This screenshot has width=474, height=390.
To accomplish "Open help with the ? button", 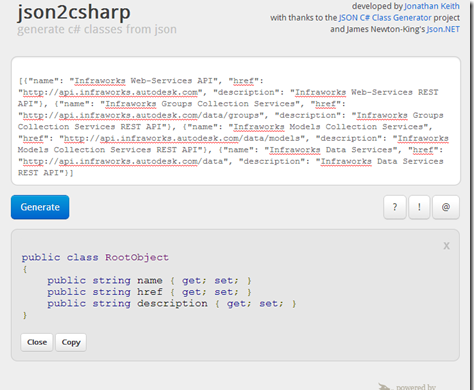I will [x=395, y=207].
